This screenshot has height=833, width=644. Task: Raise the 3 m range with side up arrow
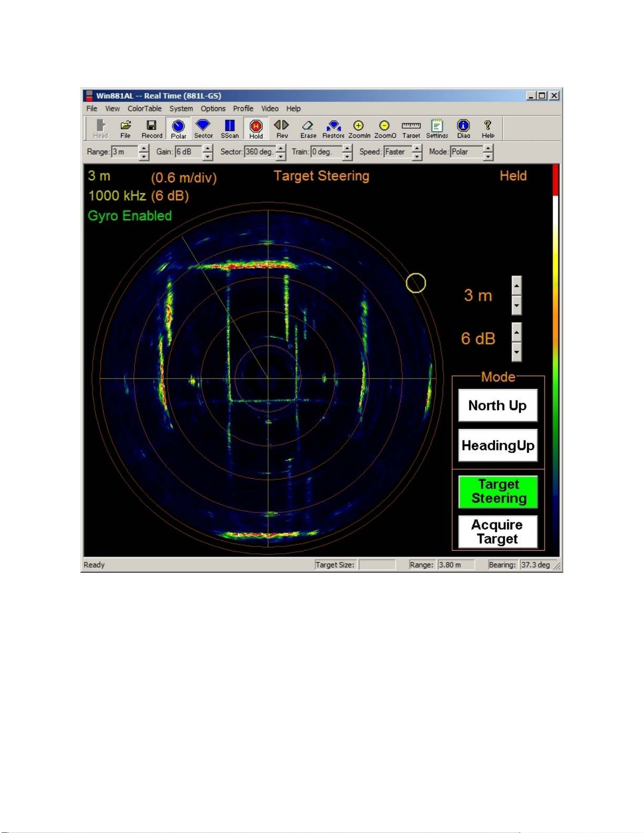click(x=517, y=286)
